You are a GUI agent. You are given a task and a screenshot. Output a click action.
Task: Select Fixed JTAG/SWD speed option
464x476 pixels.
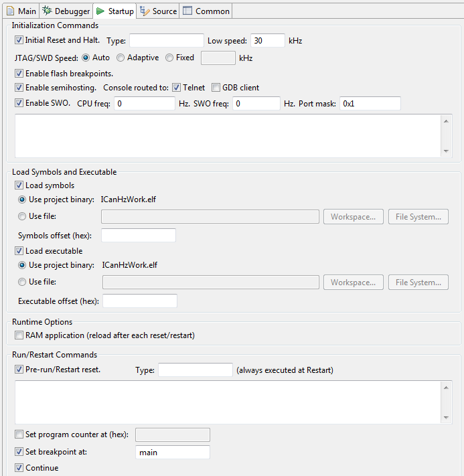169,58
